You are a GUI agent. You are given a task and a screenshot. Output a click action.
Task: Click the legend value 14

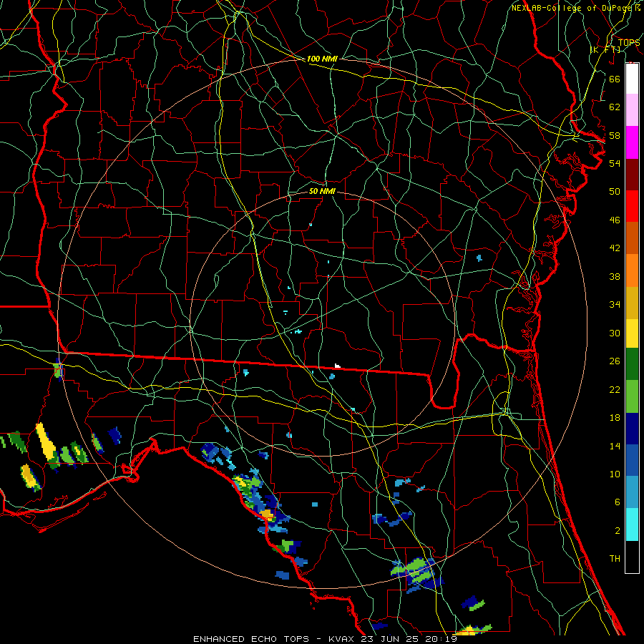(615, 446)
